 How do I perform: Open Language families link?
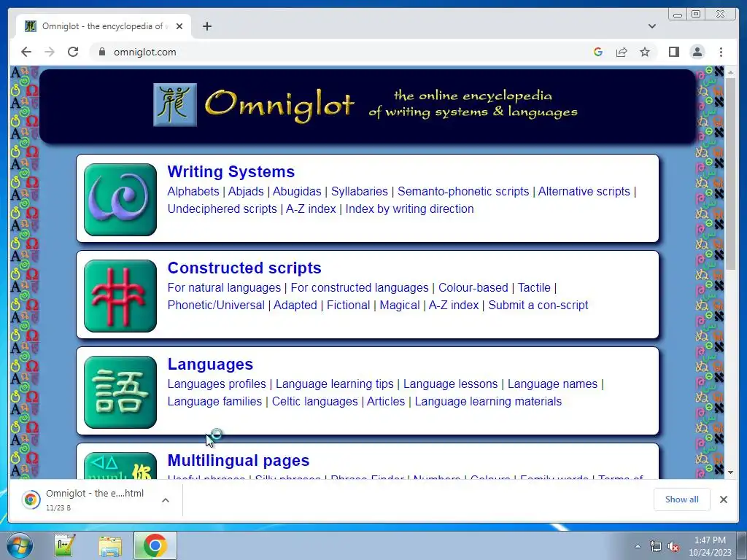tap(214, 402)
